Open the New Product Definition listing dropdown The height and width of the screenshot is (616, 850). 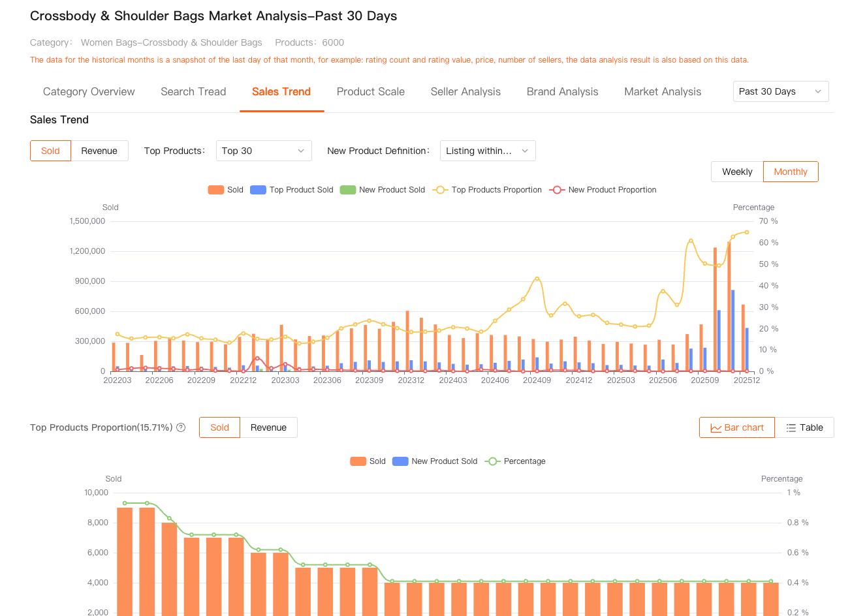[487, 151]
